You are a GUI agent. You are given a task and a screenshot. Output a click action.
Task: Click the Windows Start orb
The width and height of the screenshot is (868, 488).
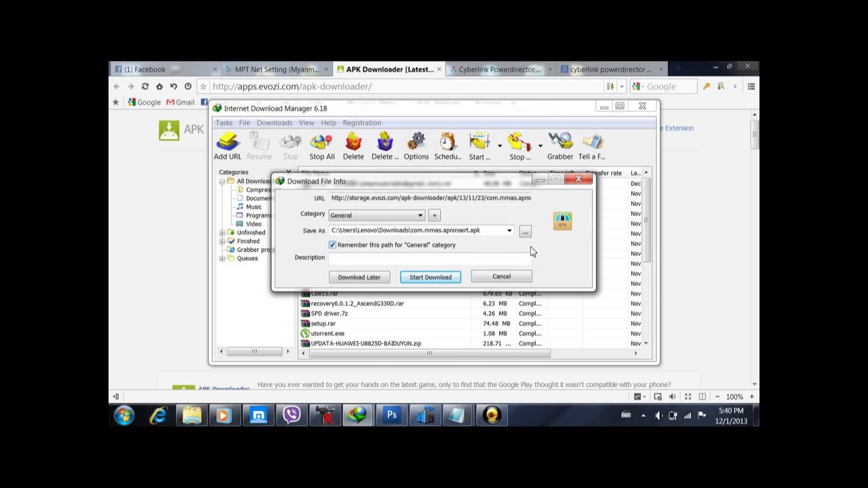[x=124, y=415]
